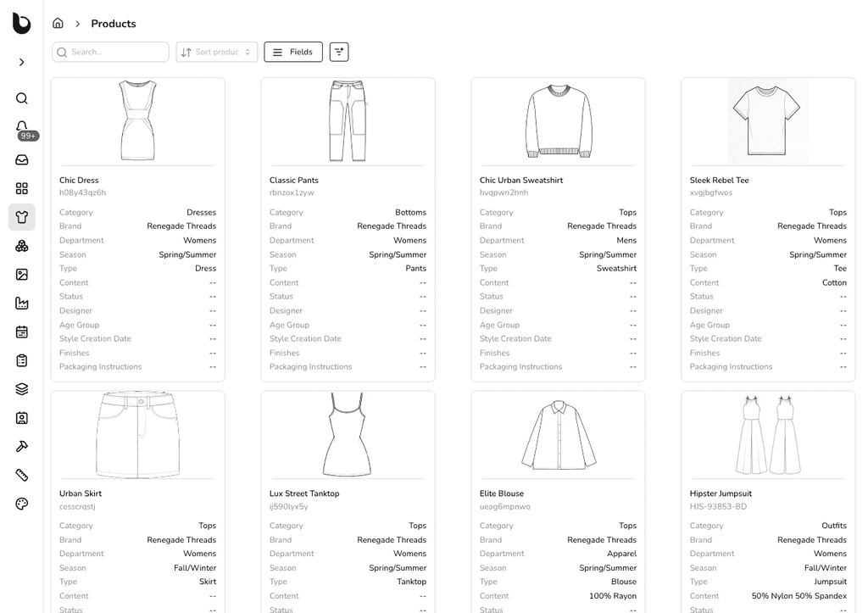Expand the collapsed sidebar with the chevron
The width and height of the screenshot is (868, 613).
click(21, 61)
